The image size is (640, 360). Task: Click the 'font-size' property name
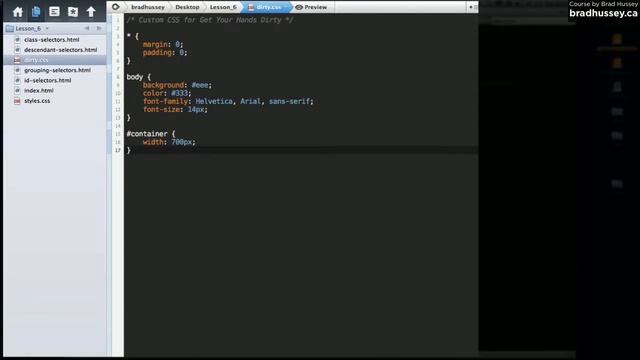161,109
